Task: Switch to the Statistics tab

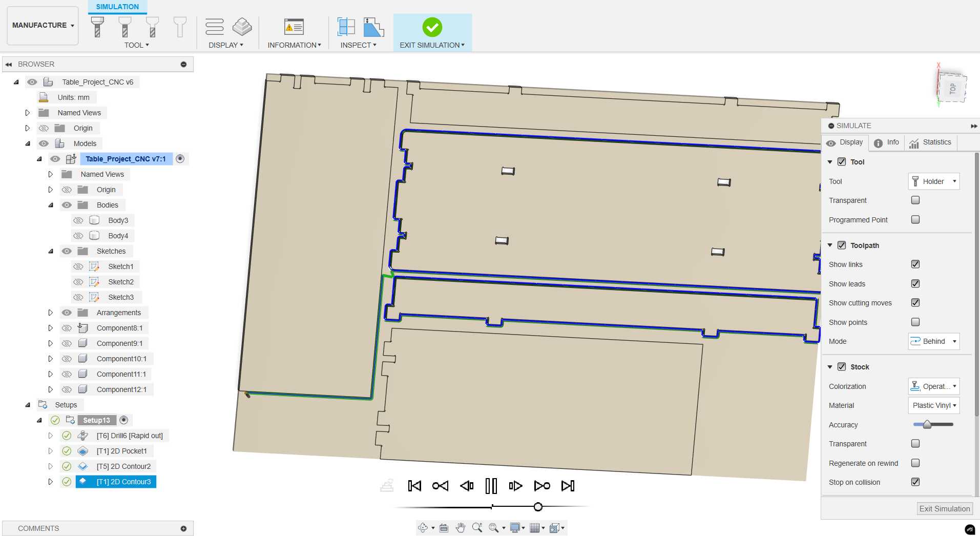Action: pyautogui.click(x=930, y=142)
